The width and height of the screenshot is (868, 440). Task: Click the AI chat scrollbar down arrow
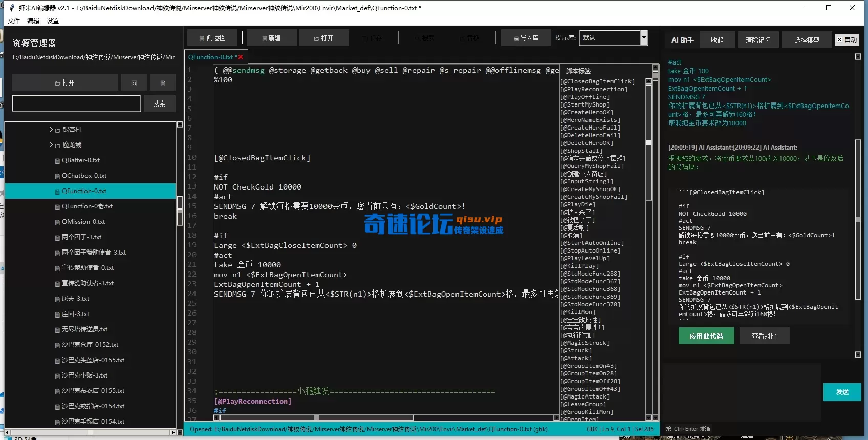pyautogui.click(x=858, y=354)
